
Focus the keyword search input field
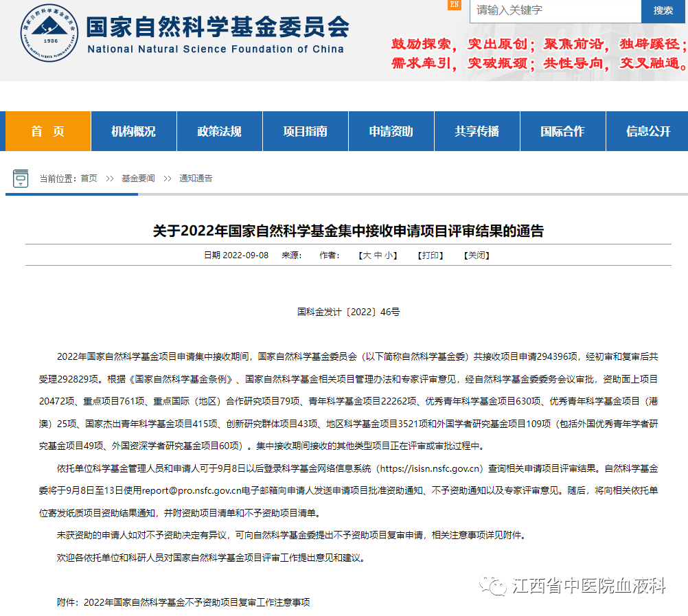click(555, 10)
